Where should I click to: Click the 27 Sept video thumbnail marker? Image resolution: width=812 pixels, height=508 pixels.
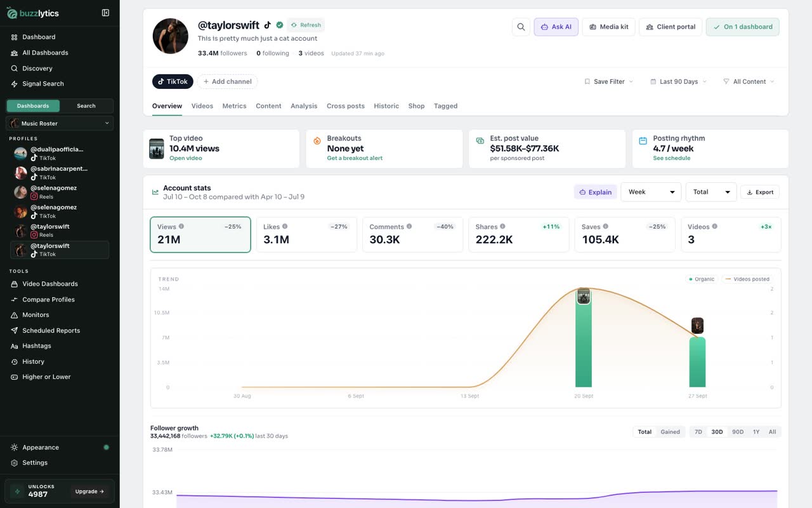click(697, 326)
